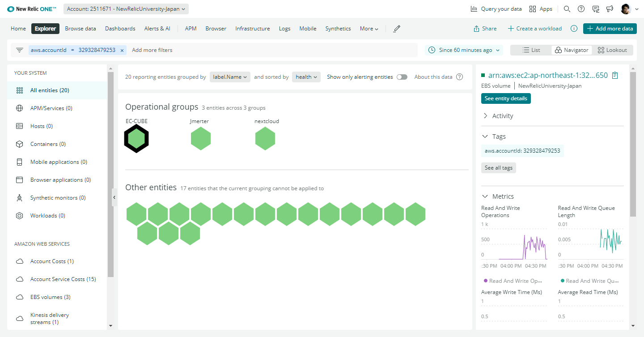Click the New Relic ONE logo
The height and width of the screenshot is (337, 644).
tap(32, 9)
